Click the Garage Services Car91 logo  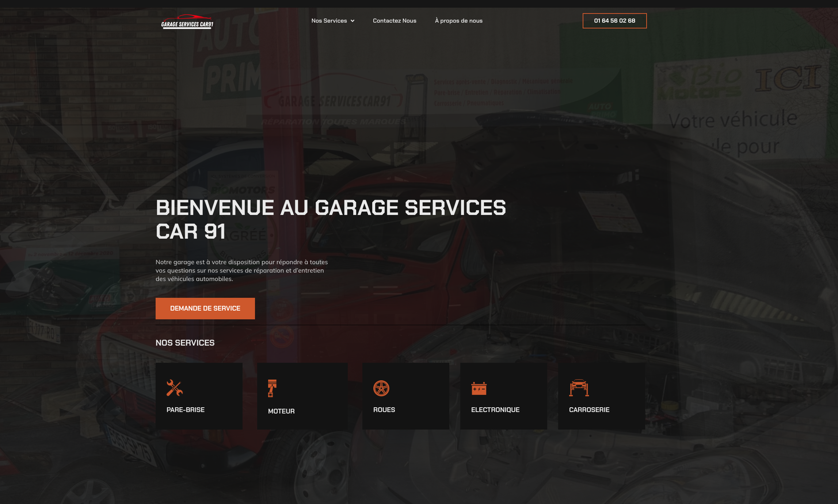(187, 22)
